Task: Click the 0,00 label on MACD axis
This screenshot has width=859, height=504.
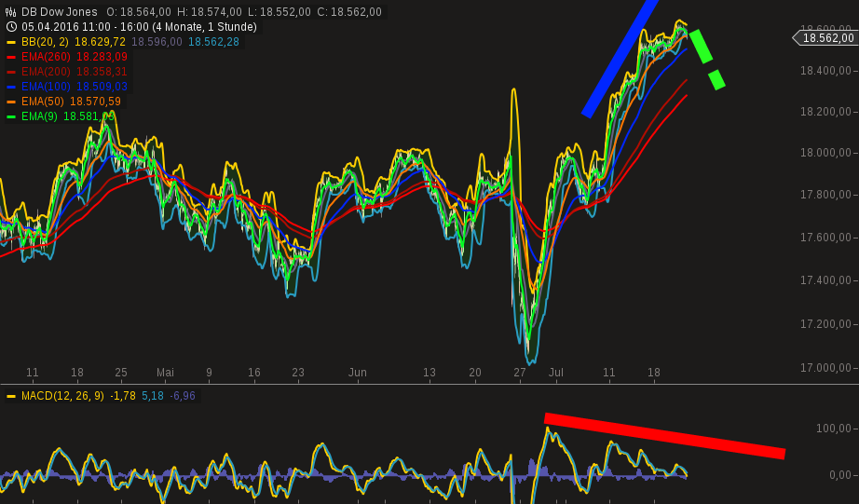Action: [x=840, y=475]
